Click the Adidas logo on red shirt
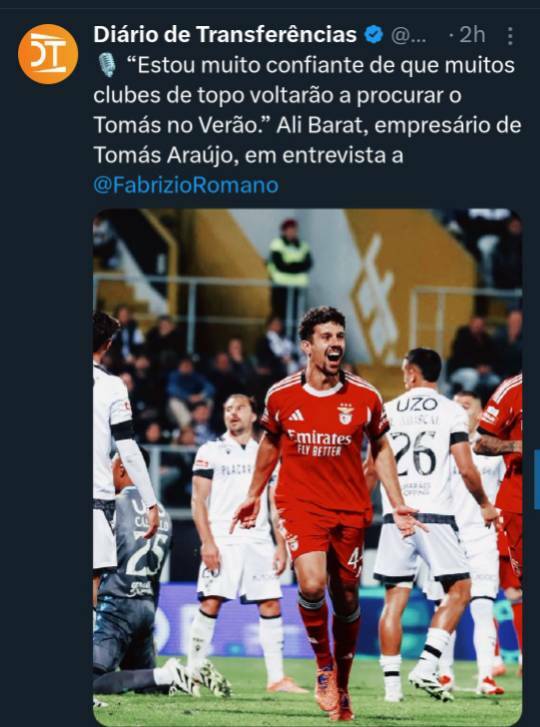The width and height of the screenshot is (540, 727). coord(296,415)
